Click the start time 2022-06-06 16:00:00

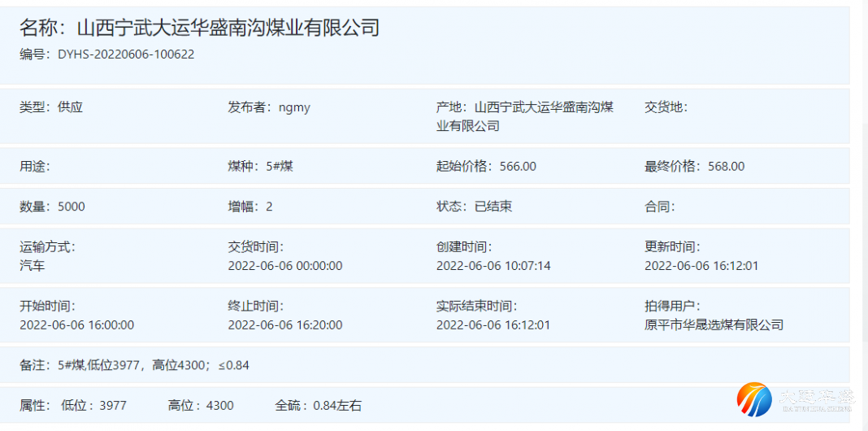[76, 325]
